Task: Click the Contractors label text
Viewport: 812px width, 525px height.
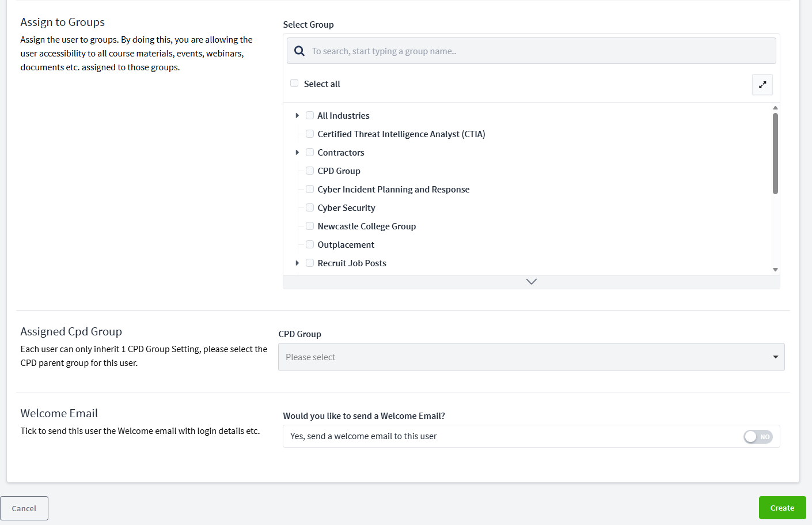Action: point(341,153)
